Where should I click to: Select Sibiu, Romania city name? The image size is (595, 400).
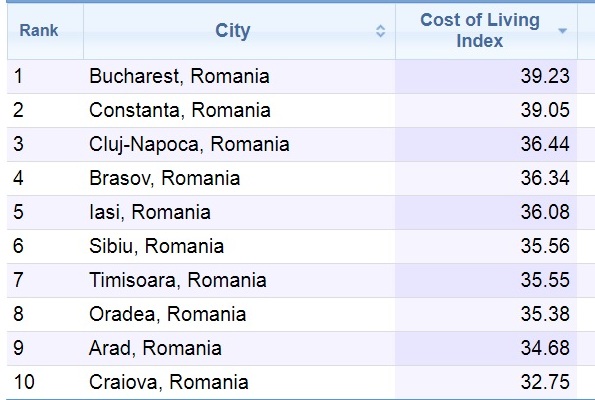click(157, 246)
